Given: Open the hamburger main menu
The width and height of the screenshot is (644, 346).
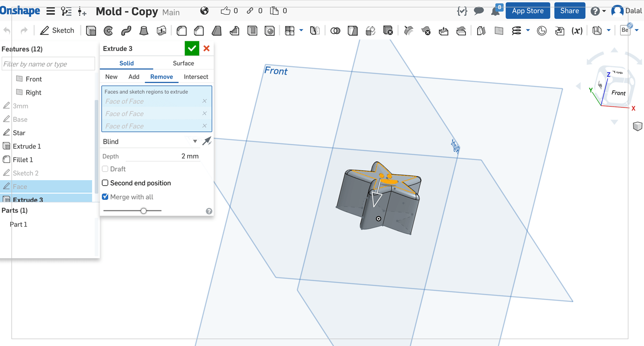Looking at the screenshot, I should [51, 11].
